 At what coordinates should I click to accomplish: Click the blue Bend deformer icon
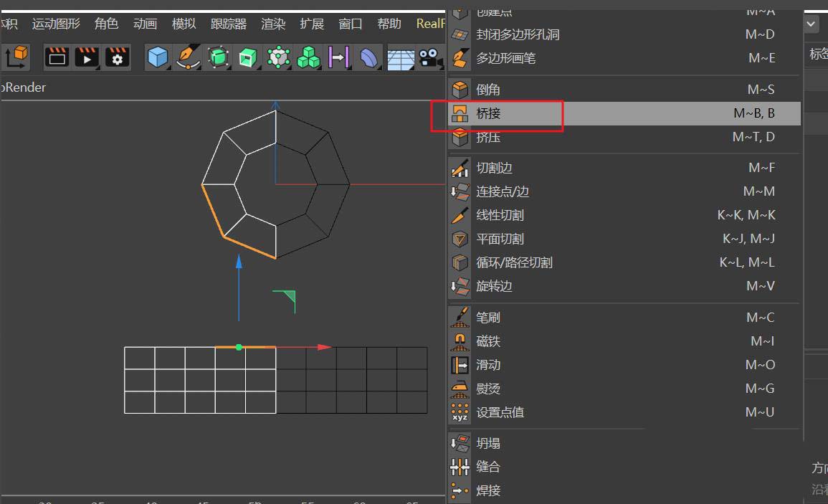pos(369,57)
